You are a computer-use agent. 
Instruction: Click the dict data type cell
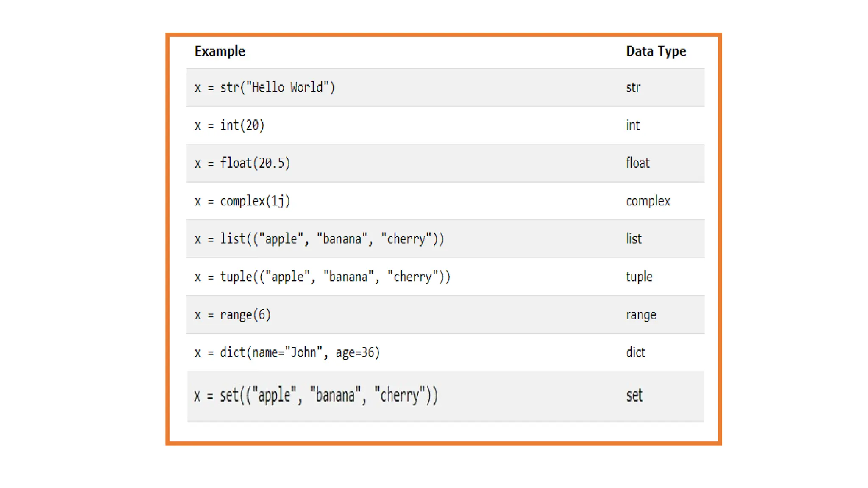636,352
